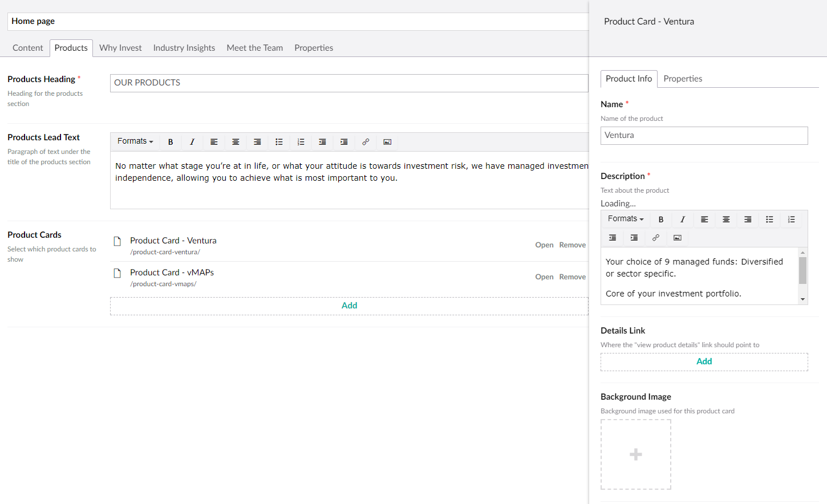Open the Why Invest tab
This screenshot has width=827, height=504.
pyautogui.click(x=120, y=48)
